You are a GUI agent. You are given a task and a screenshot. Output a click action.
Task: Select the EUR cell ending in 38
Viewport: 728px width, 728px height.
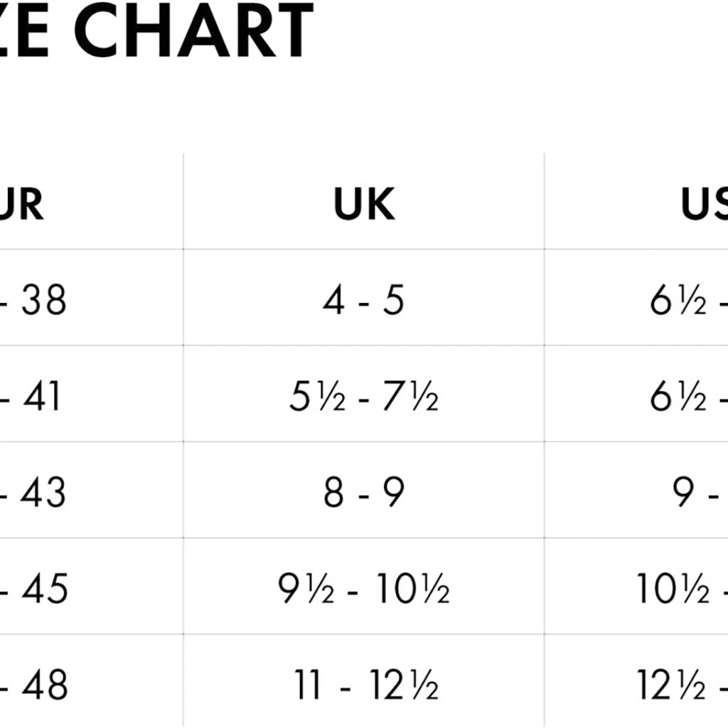point(36,301)
